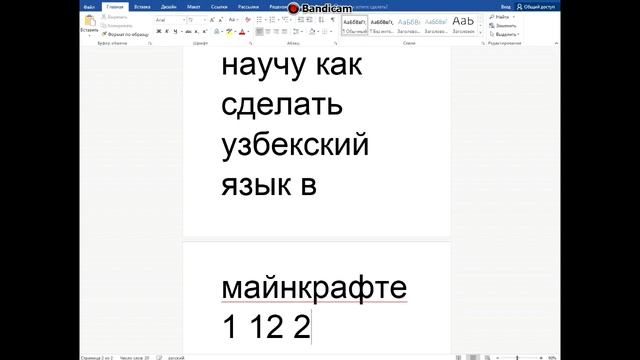Justify text alignment
This screenshot has height=360, width=640.
coord(284,31)
